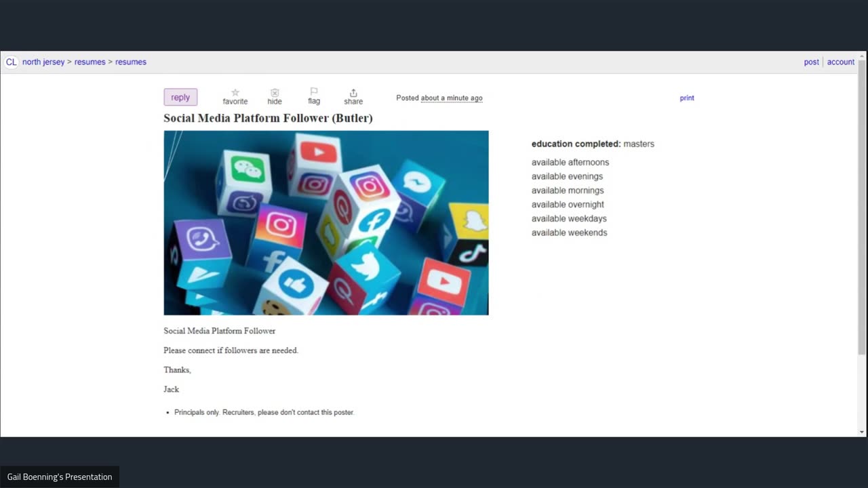Select the 'available mornings' text
This screenshot has width=868, height=488.
tap(568, 190)
